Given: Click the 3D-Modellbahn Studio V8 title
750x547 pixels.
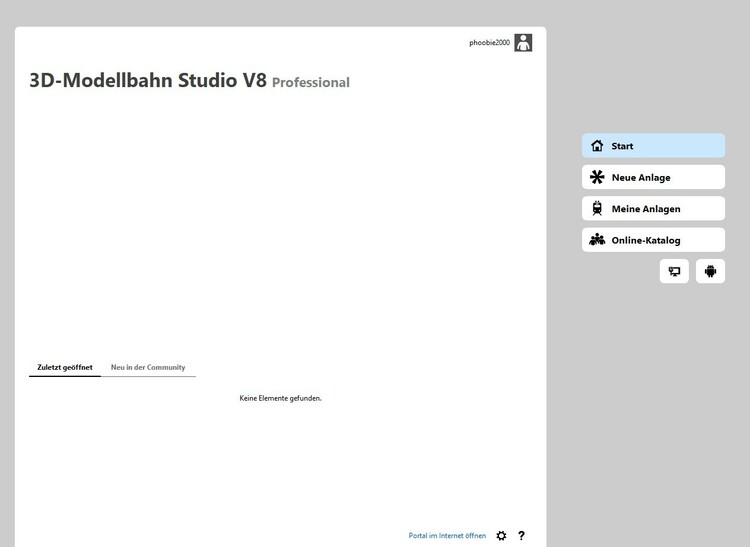Looking at the screenshot, I should [x=148, y=80].
